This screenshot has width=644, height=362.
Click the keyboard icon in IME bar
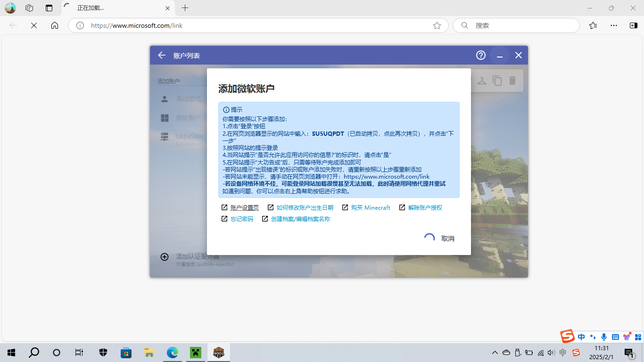point(615,337)
